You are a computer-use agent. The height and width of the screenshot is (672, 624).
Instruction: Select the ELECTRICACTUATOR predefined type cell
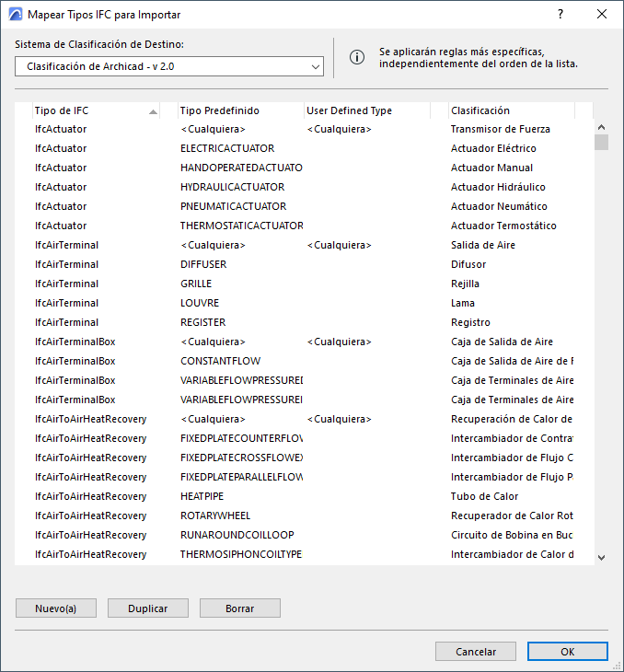pyautogui.click(x=227, y=148)
